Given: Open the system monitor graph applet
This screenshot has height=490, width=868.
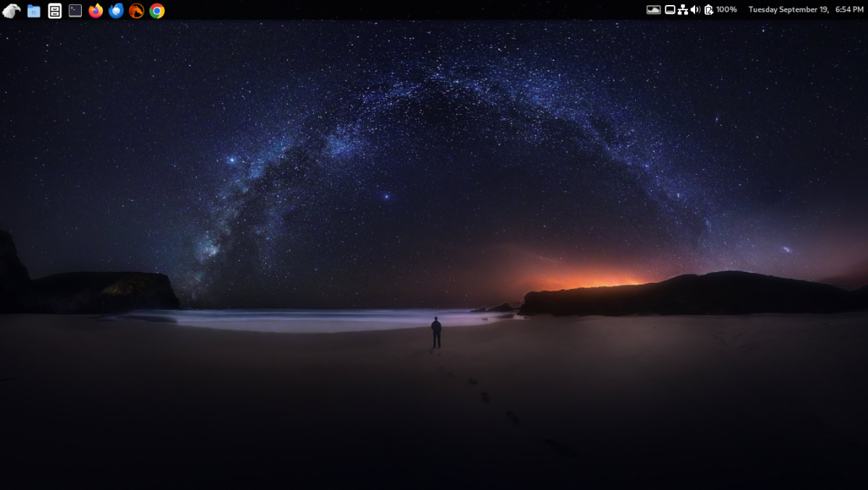Looking at the screenshot, I should coord(653,10).
